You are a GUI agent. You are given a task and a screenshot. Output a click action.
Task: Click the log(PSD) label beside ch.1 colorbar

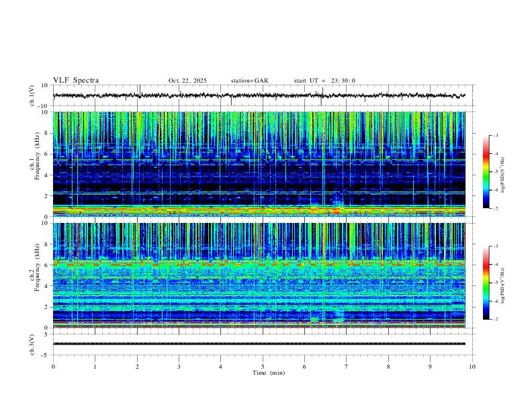point(503,175)
